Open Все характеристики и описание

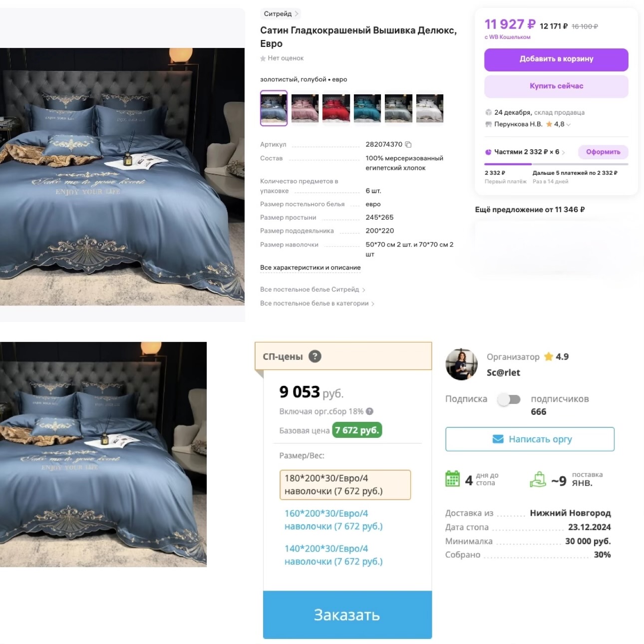click(x=310, y=268)
